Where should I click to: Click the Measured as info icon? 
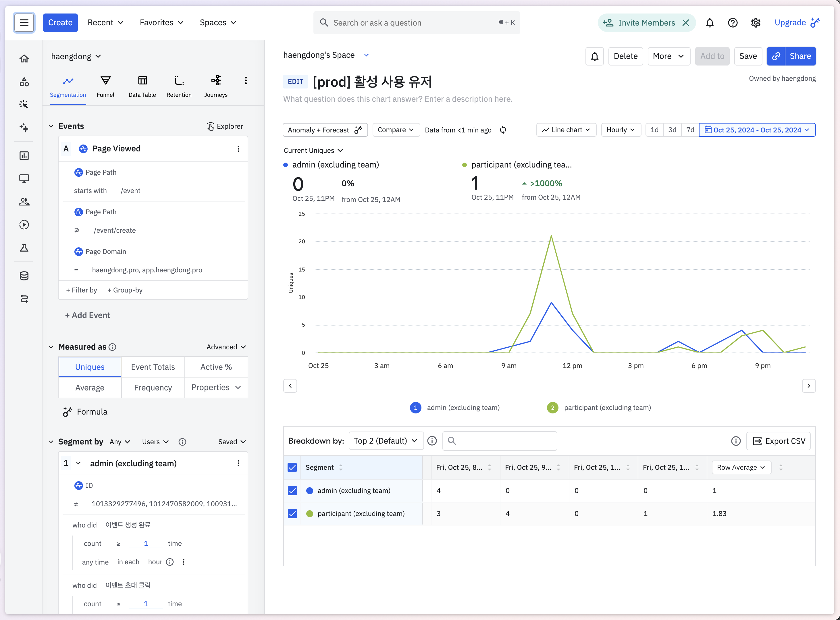click(x=112, y=347)
